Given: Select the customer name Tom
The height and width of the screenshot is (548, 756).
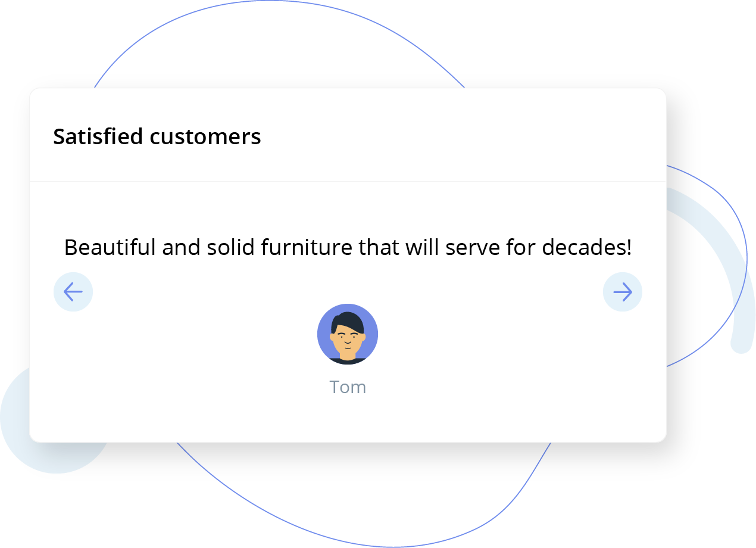Looking at the screenshot, I should pyautogui.click(x=348, y=387).
